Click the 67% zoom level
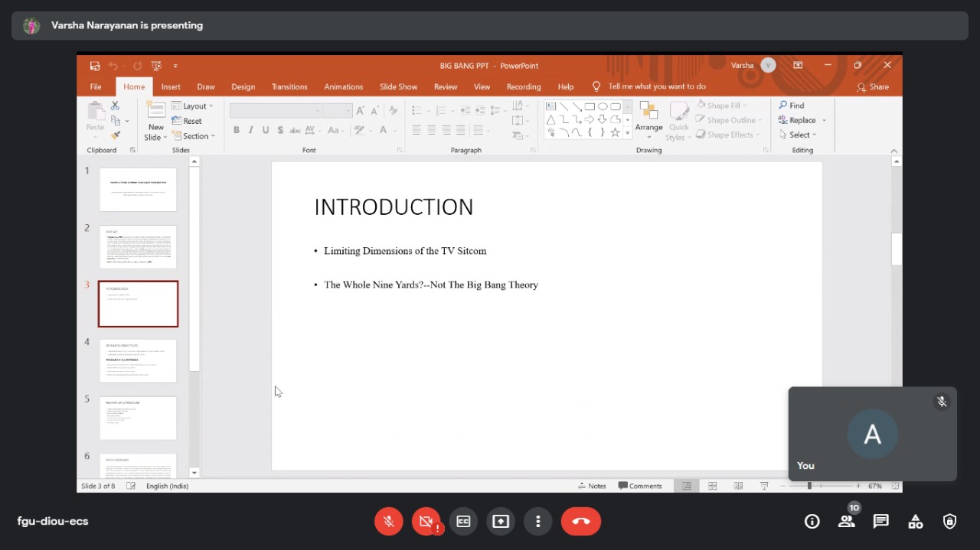The height and width of the screenshot is (550, 980). tap(875, 486)
